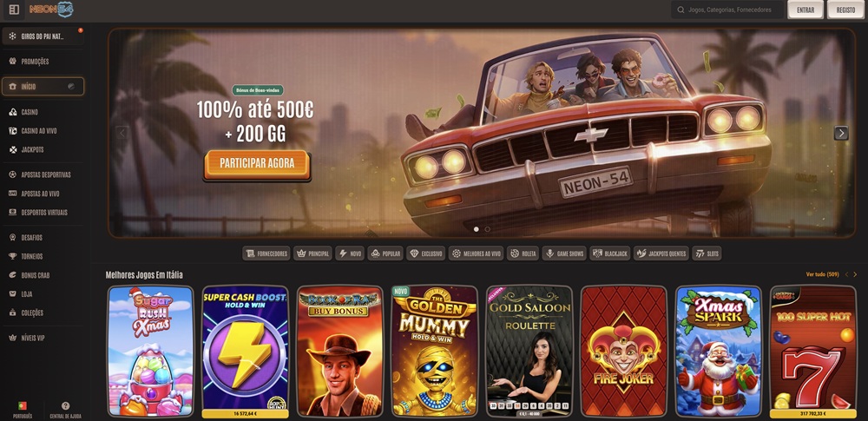Viewport: 868px width, 421px height.
Task: Open Central de Ajuda help icon
Action: 65,410
